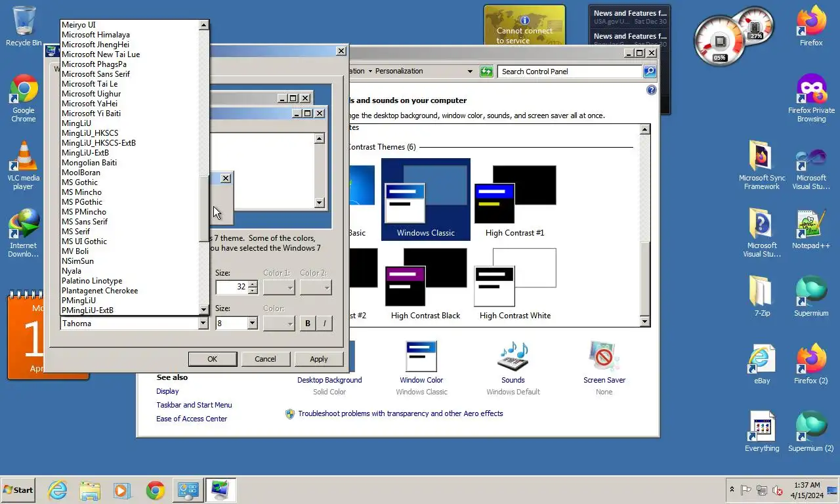Open the font size 8 dropdown

252,323
